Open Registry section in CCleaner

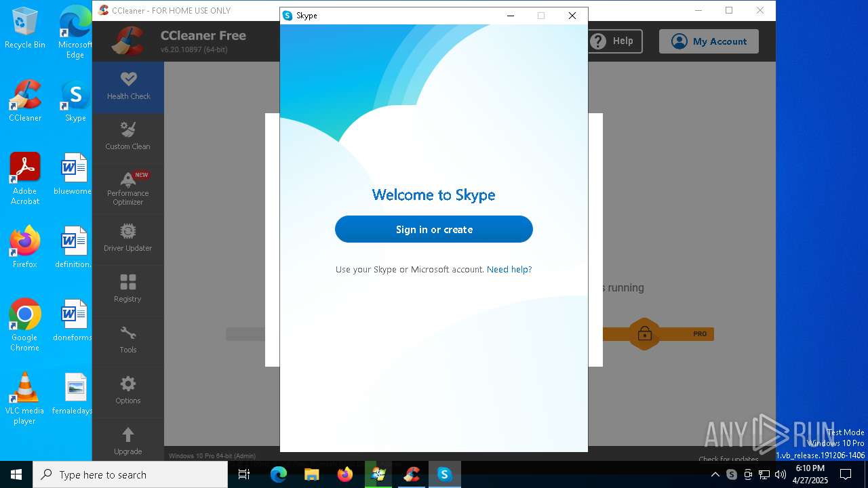128,289
